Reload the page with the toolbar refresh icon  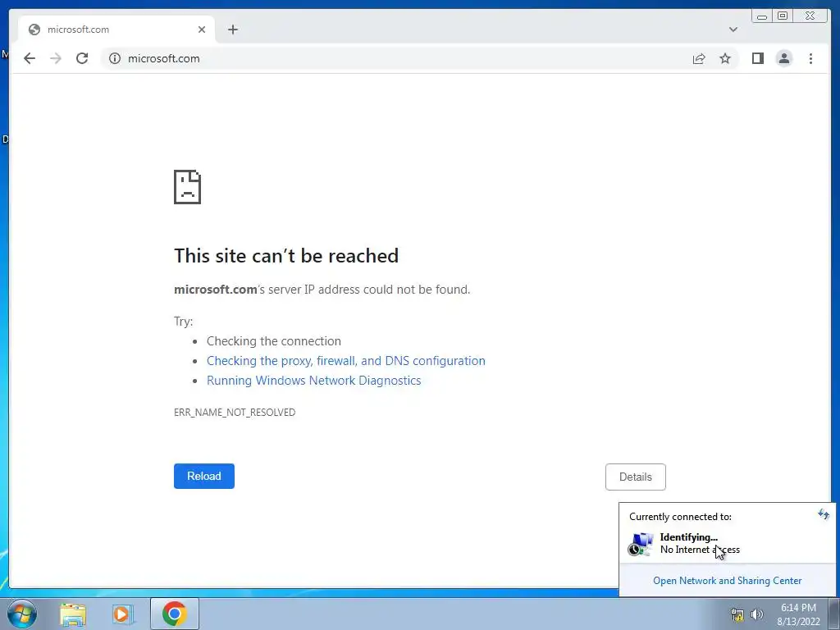[x=82, y=58]
